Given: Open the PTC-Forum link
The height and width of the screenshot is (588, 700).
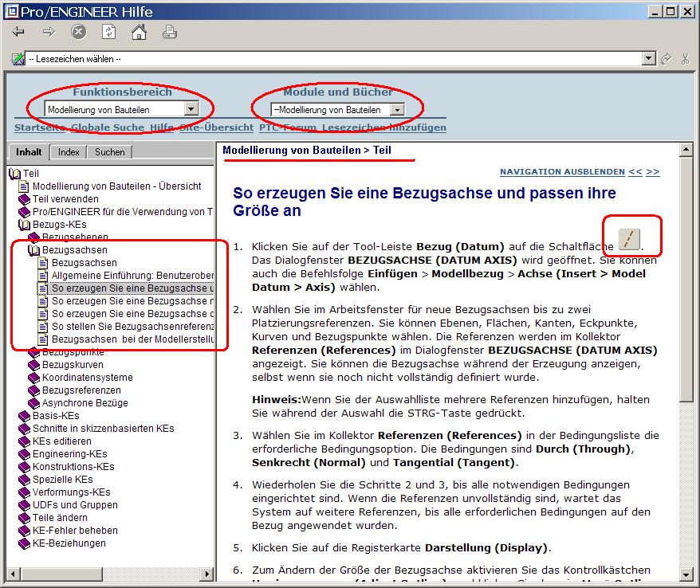Looking at the screenshot, I should [288, 127].
